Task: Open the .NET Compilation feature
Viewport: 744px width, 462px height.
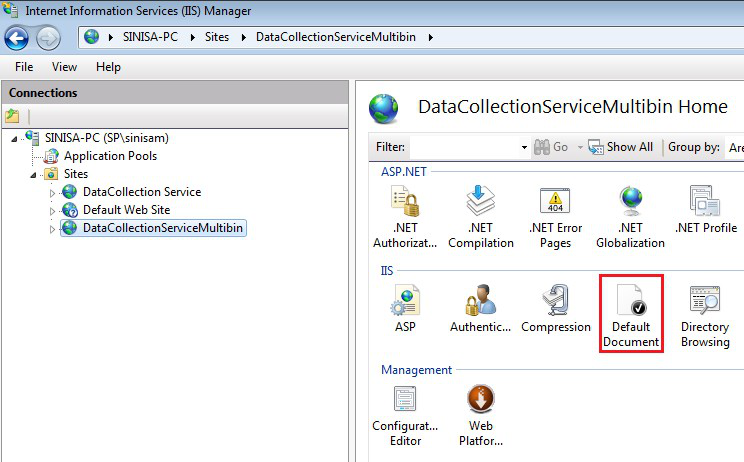Action: [481, 217]
